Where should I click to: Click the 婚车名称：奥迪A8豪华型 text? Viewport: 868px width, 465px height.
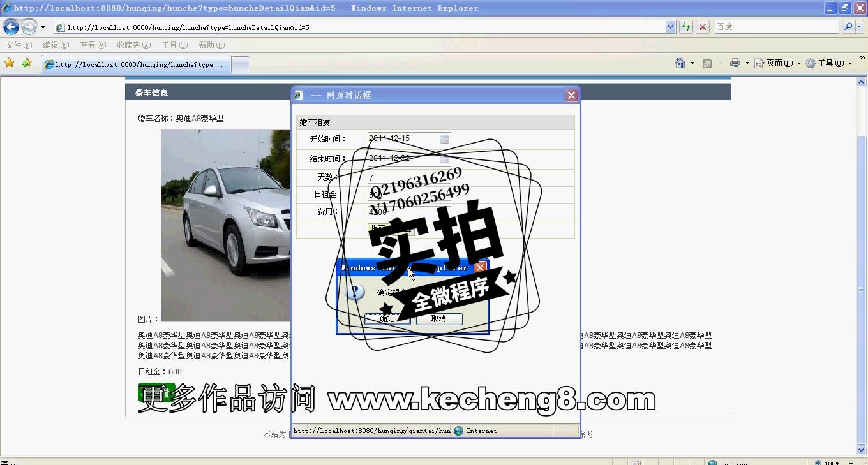pyautogui.click(x=181, y=119)
